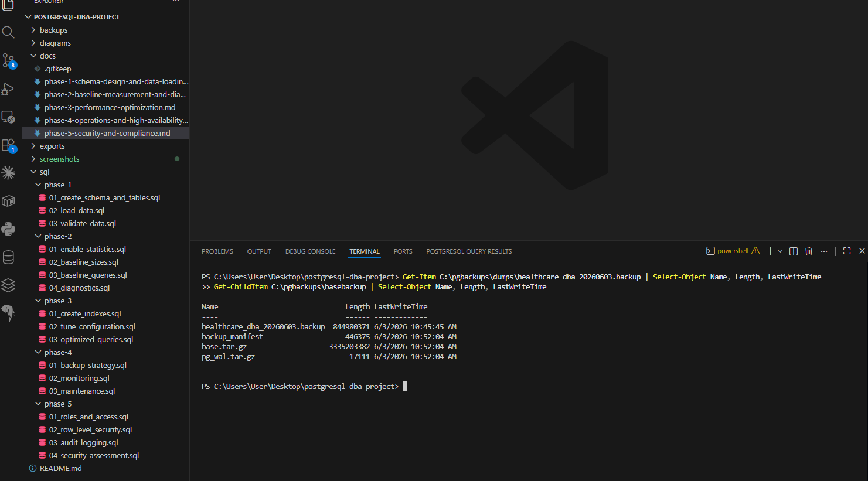The width and height of the screenshot is (868, 481).
Task: Open the Run and Debug view
Action: (x=8, y=88)
